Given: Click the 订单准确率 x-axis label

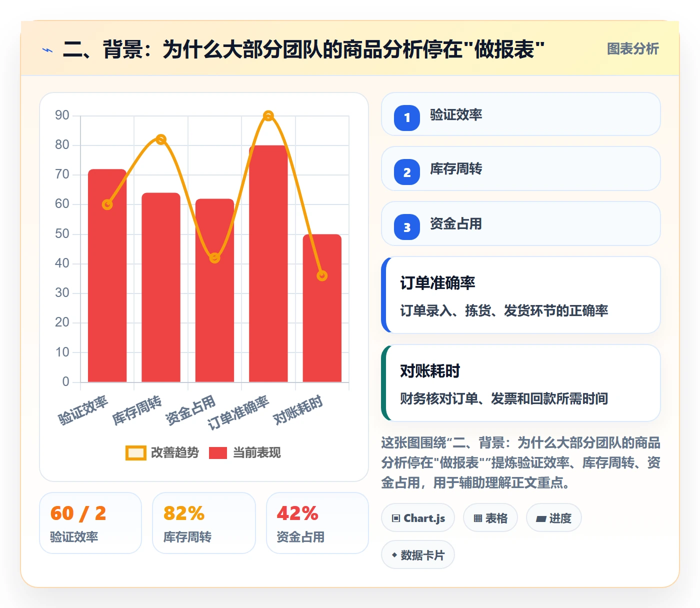Looking at the screenshot, I should (x=238, y=412).
